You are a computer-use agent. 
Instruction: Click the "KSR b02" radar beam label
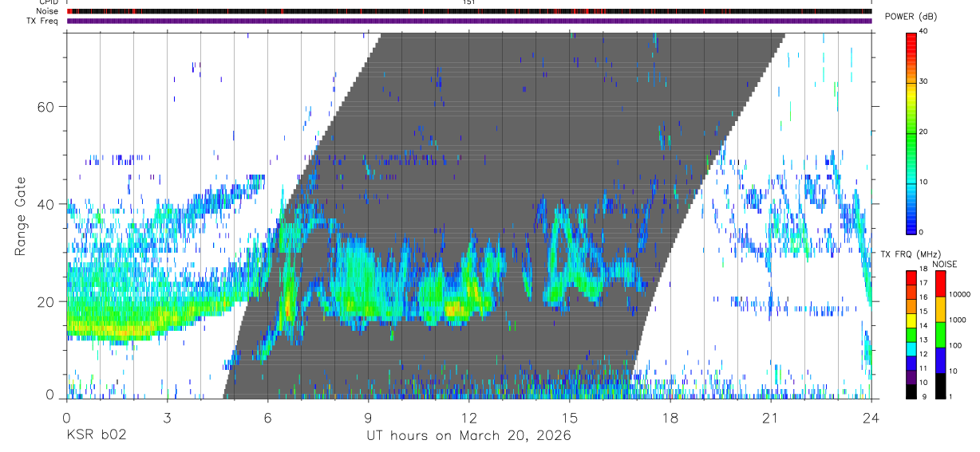pyautogui.click(x=96, y=436)
